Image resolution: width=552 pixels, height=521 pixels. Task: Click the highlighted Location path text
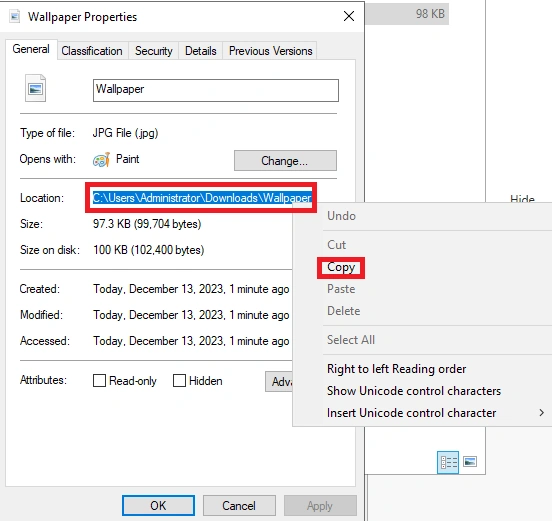pyautogui.click(x=202, y=198)
